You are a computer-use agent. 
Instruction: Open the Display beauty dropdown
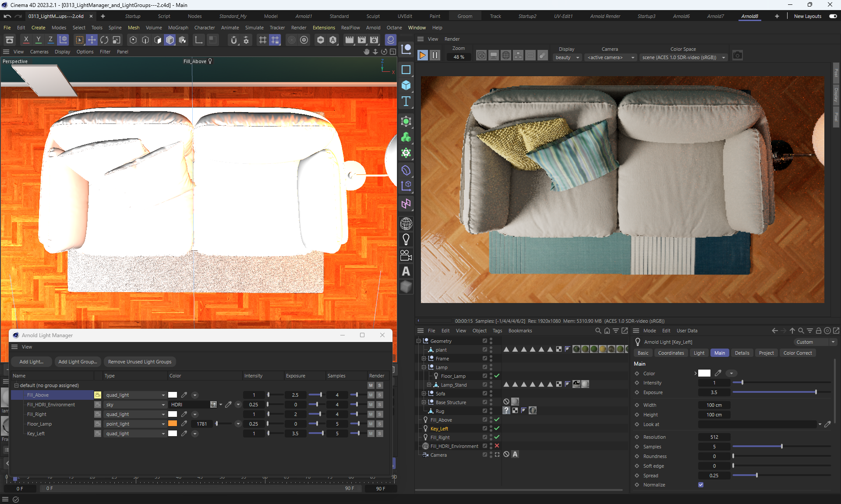tap(567, 57)
